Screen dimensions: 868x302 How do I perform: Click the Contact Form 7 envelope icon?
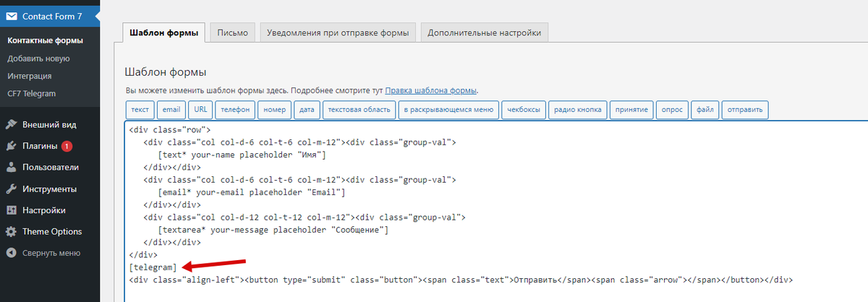[12, 15]
